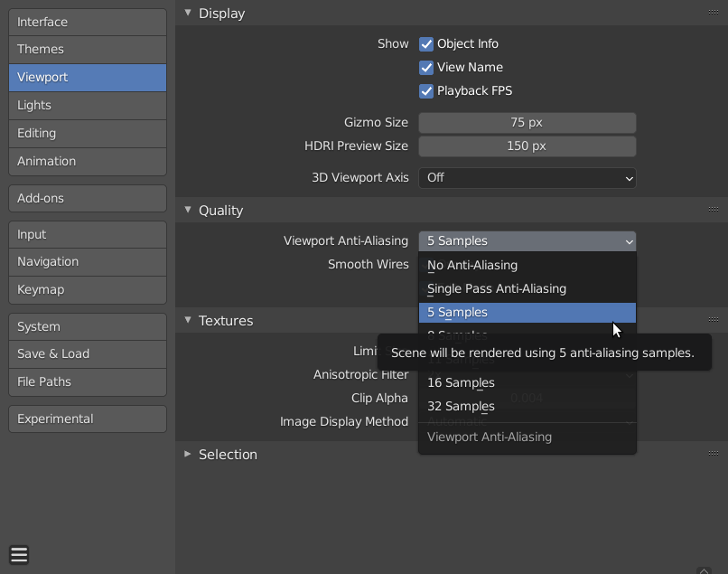Uncheck the Playback FPS option
Image resolution: width=728 pixels, height=574 pixels.
click(x=425, y=90)
